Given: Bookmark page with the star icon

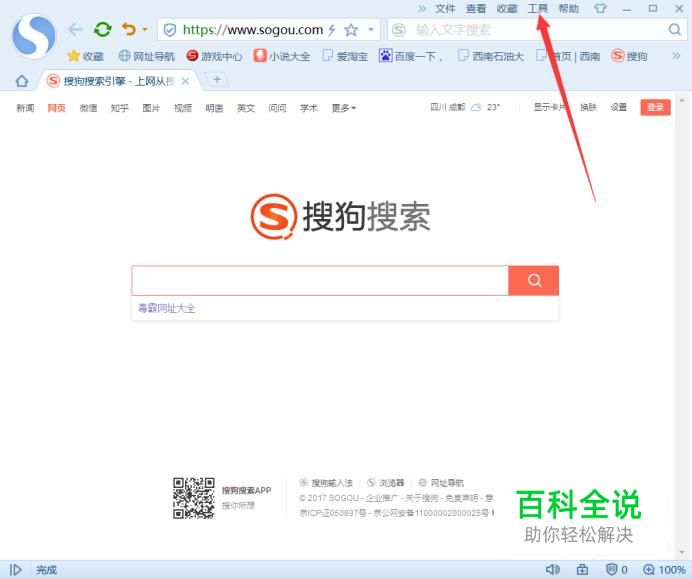Looking at the screenshot, I should pyautogui.click(x=351, y=30).
